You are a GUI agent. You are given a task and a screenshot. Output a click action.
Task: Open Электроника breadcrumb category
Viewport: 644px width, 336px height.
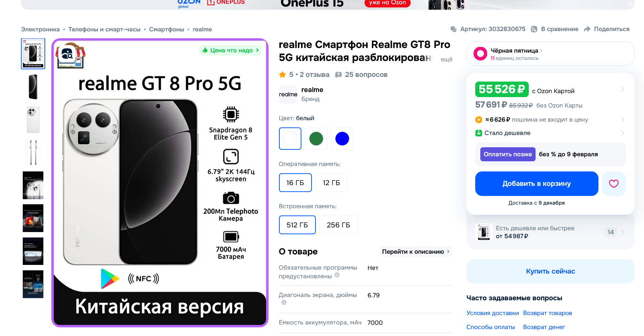40,29
